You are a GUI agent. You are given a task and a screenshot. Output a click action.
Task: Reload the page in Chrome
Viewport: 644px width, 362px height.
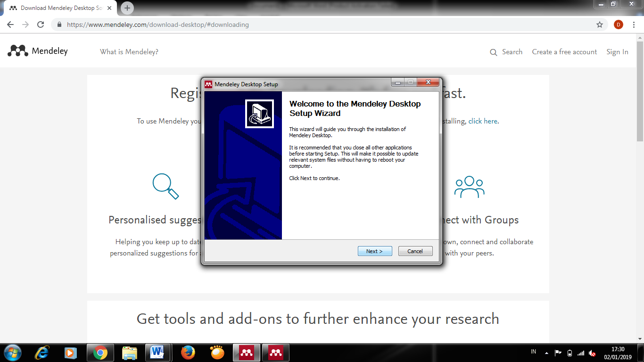41,25
